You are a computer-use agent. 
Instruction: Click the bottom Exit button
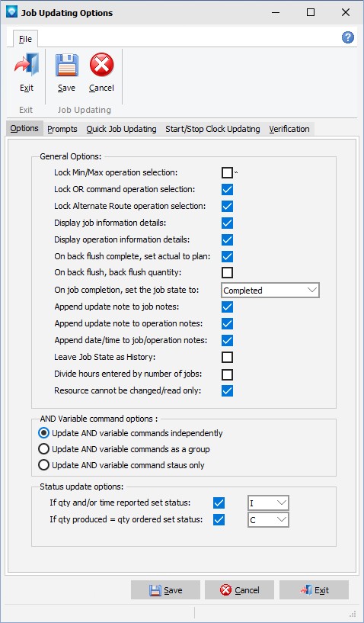[x=314, y=590]
